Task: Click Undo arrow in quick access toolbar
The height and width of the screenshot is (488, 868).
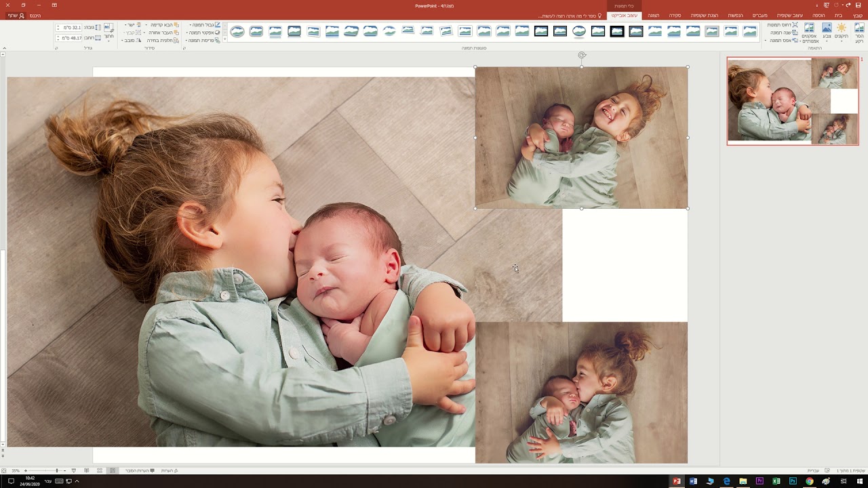Action: coord(848,5)
